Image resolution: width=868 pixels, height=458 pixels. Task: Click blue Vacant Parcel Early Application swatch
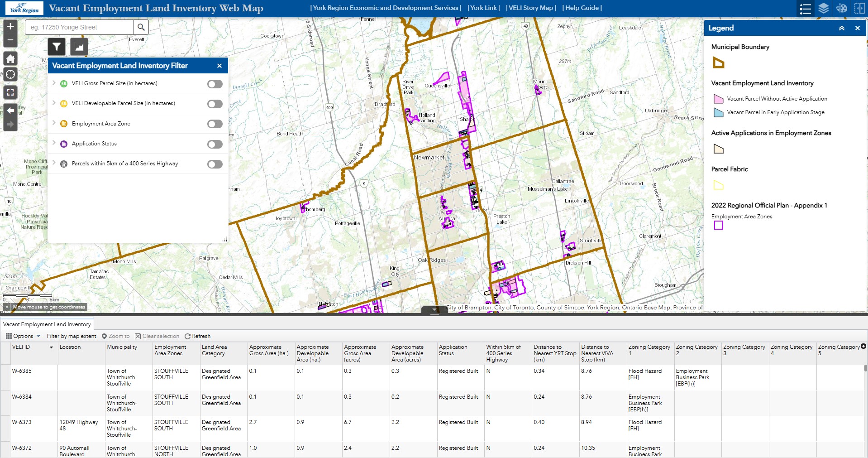[x=718, y=112]
